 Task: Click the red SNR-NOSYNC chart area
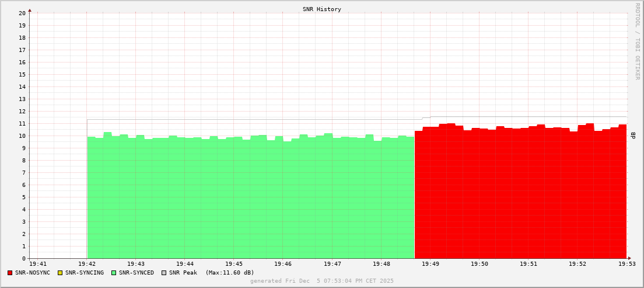[x=520, y=193]
